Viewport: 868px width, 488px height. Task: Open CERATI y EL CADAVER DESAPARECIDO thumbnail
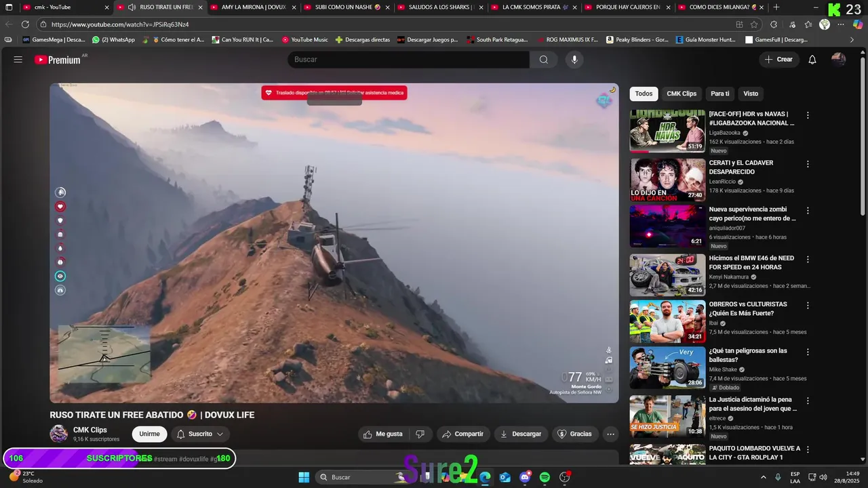pyautogui.click(x=667, y=180)
